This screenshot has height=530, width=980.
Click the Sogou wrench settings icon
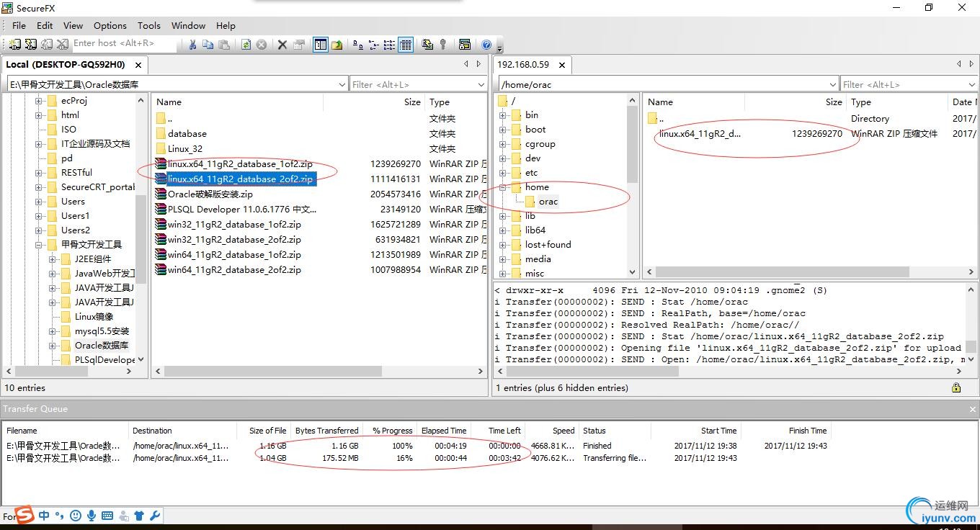pos(155,516)
